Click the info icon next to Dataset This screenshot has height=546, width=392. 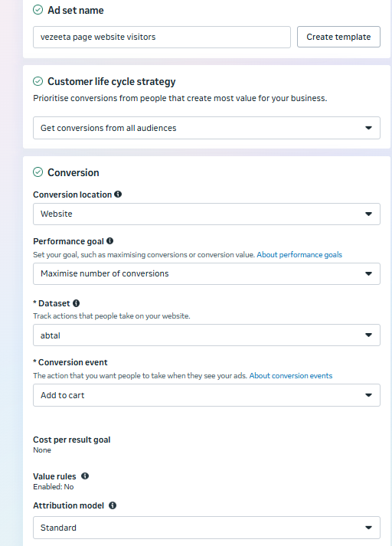click(77, 303)
